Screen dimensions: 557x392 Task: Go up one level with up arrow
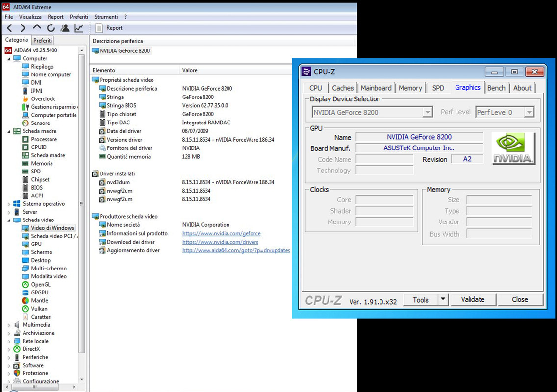pyautogui.click(x=37, y=27)
